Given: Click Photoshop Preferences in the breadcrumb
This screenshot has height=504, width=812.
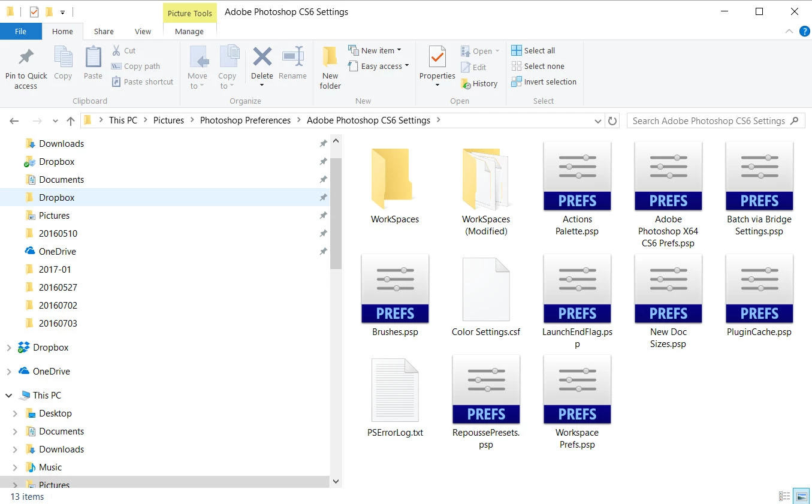Looking at the screenshot, I should pyautogui.click(x=246, y=120).
